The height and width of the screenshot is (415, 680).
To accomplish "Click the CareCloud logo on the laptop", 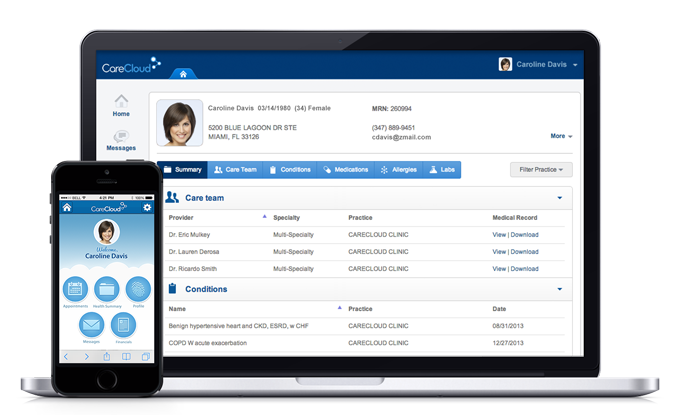I will [131, 66].
